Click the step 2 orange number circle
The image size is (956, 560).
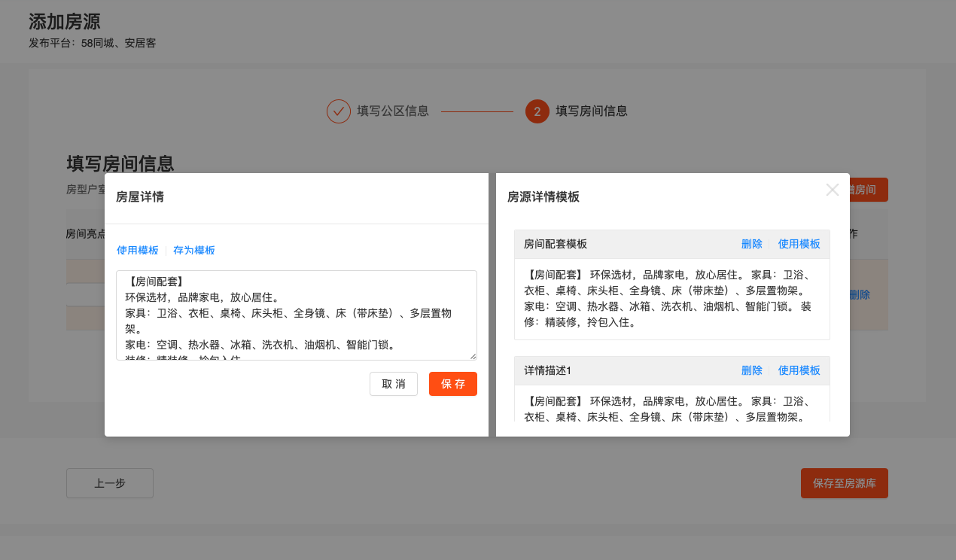(537, 111)
